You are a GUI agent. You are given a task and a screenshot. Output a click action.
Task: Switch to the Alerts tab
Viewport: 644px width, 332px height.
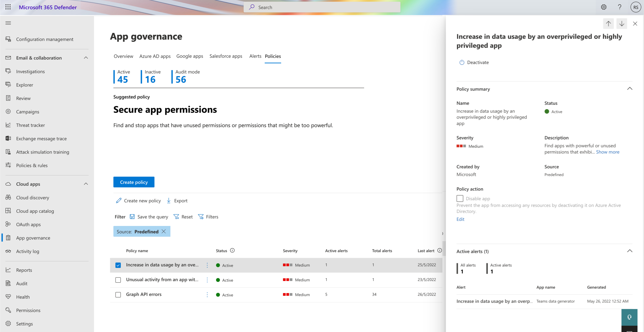tap(254, 56)
